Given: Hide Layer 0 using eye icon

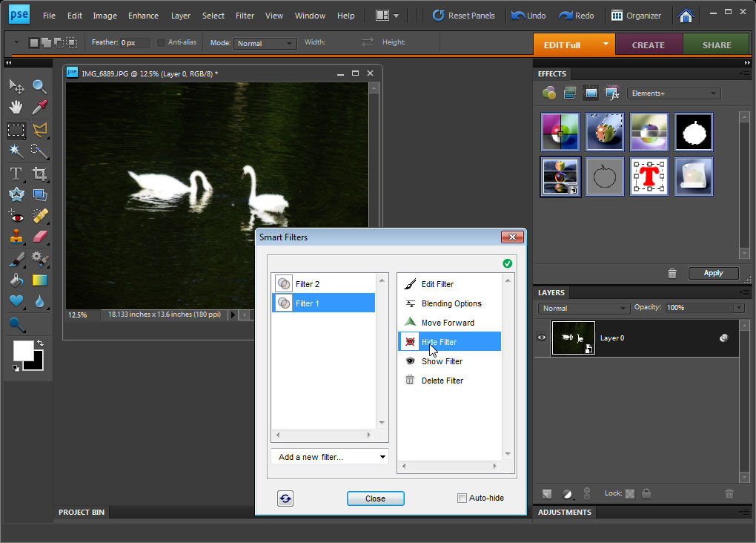Looking at the screenshot, I should point(542,338).
